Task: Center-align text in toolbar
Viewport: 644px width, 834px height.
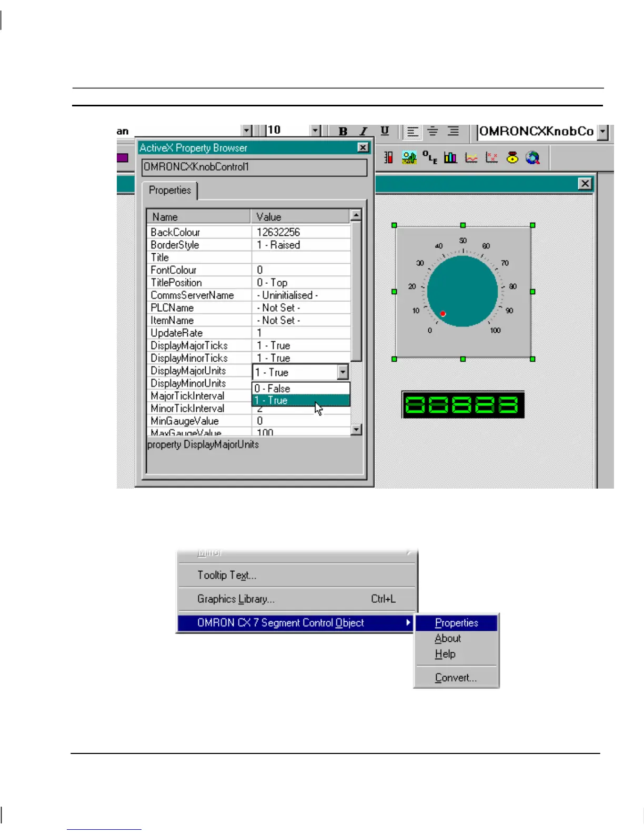Action: pos(432,132)
